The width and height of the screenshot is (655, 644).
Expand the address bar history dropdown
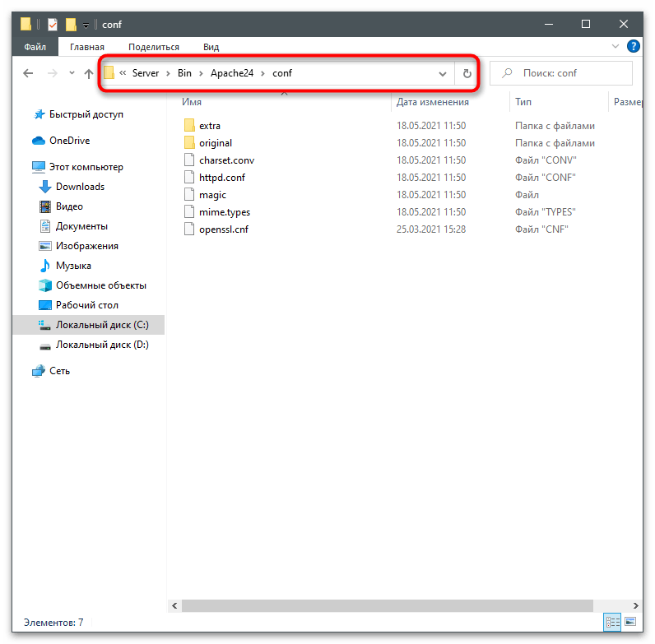click(443, 74)
